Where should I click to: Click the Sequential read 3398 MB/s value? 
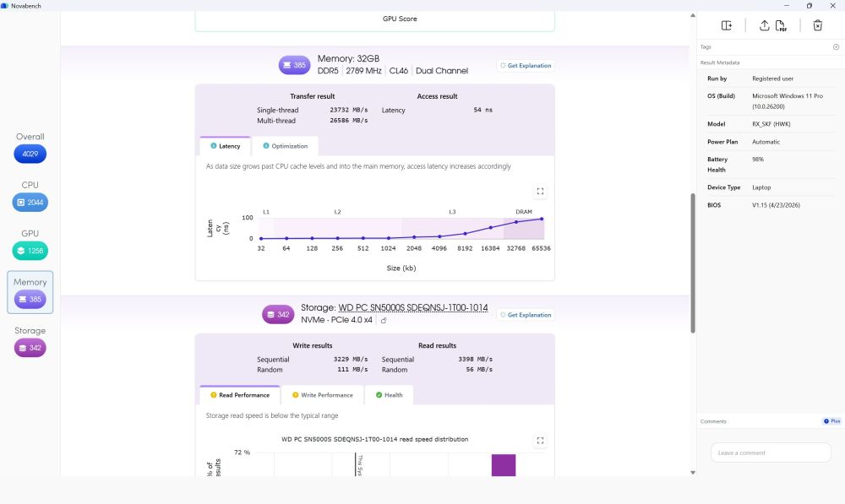click(x=475, y=359)
